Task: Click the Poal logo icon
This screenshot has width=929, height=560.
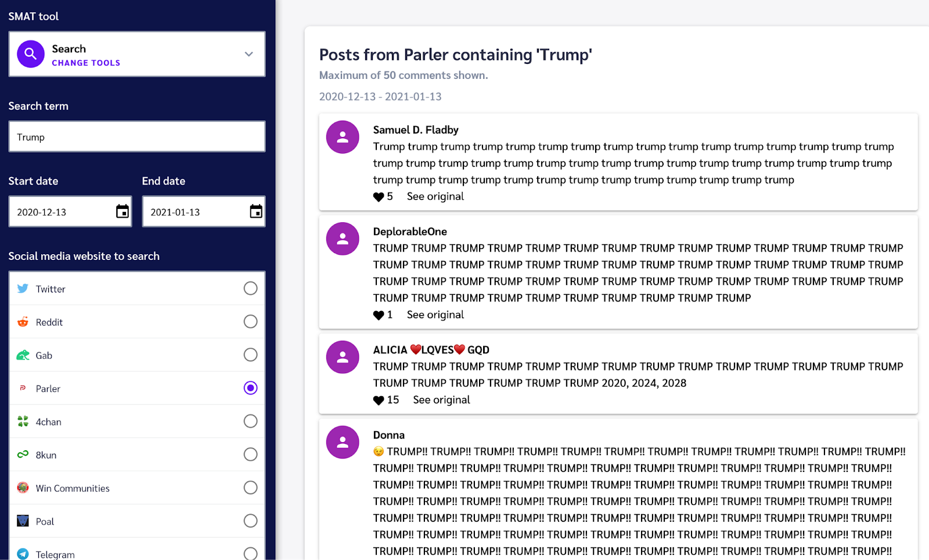Action: pos(23,521)
